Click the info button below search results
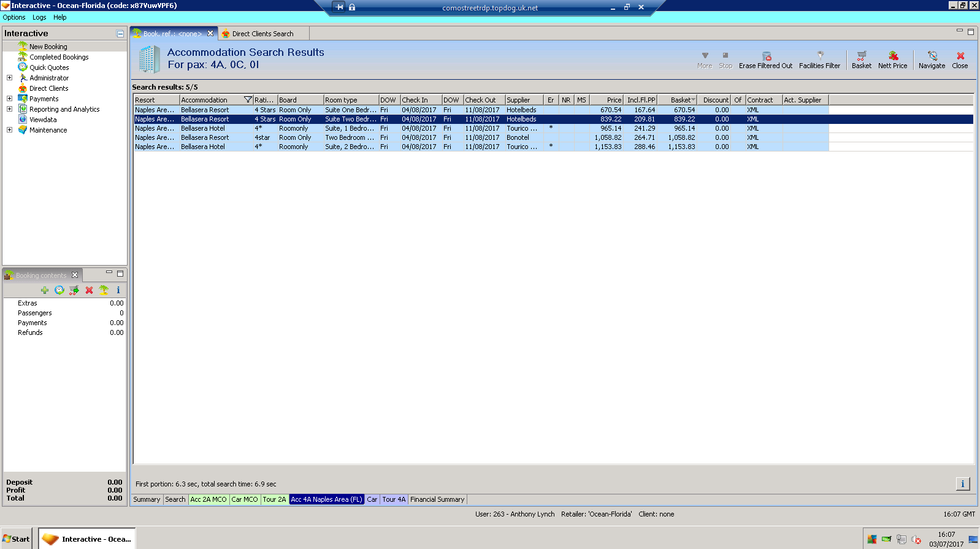980x549 pixels. 963,484
